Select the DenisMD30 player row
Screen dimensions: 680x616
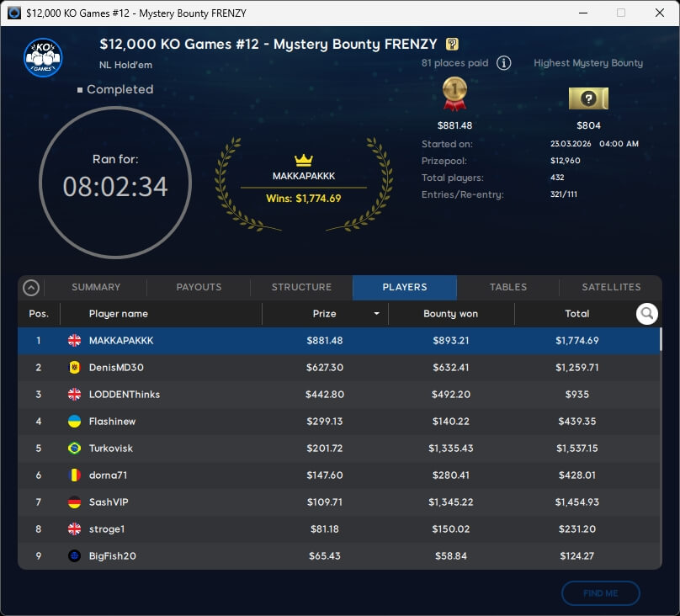pyautogui.click(x=337, y=368)
